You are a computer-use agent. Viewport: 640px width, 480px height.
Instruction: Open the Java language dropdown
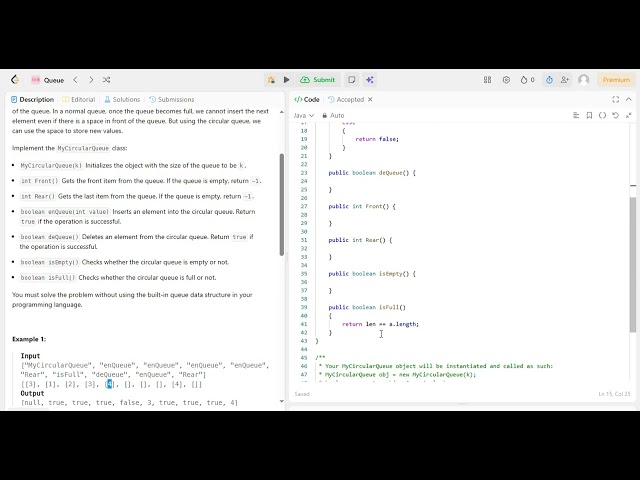pyautogui.click(x=303, y=115)
